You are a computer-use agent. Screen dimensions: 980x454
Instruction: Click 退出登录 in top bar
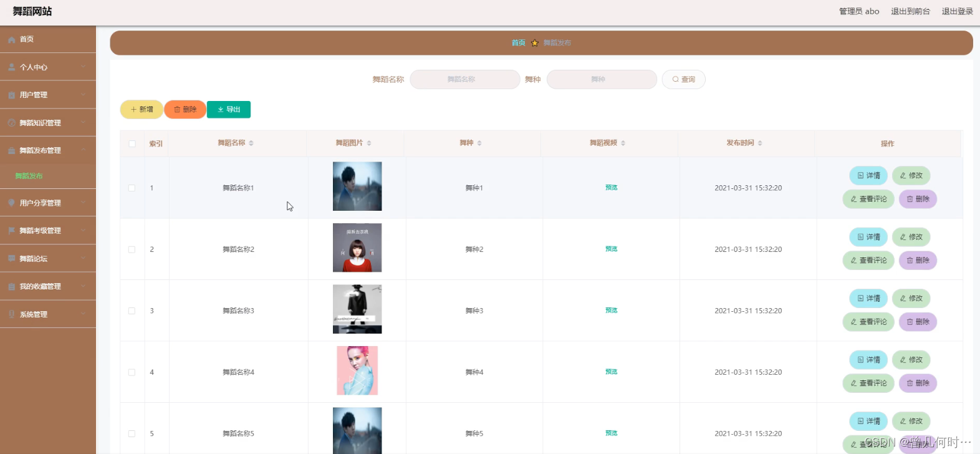click(957, 11)
